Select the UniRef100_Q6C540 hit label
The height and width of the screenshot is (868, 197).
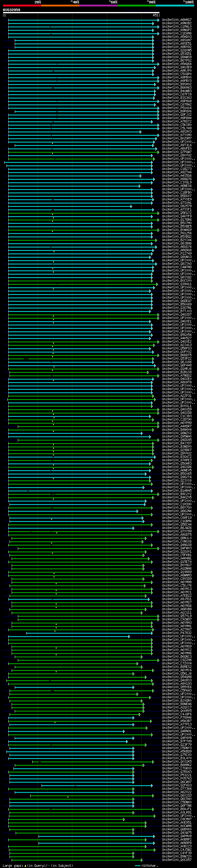177,799
